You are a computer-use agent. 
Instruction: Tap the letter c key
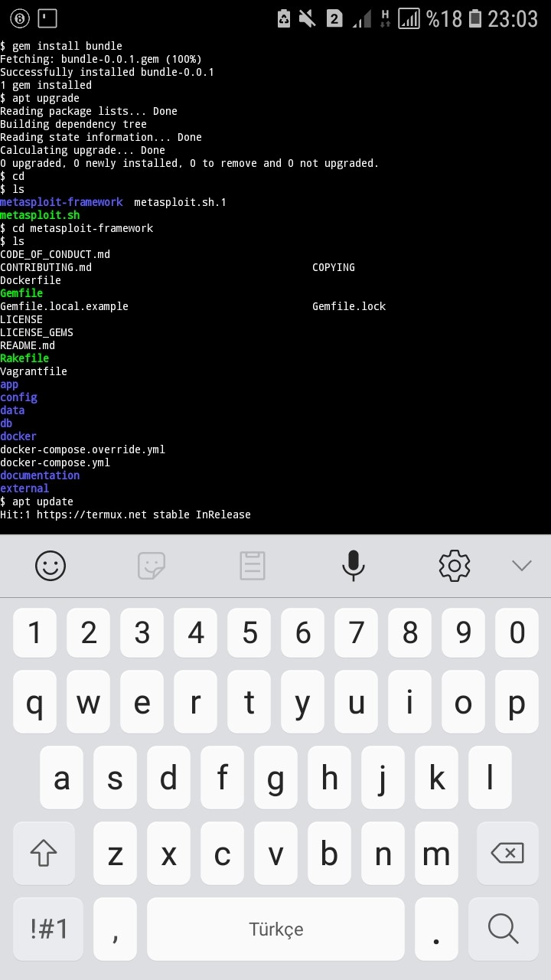click(x=222, y=853)
